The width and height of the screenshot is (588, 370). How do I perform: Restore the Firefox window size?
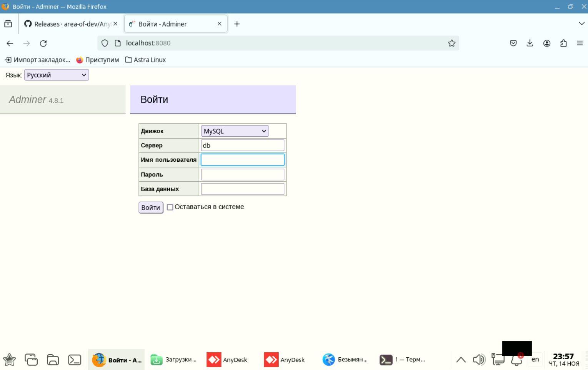click(570, 7)
